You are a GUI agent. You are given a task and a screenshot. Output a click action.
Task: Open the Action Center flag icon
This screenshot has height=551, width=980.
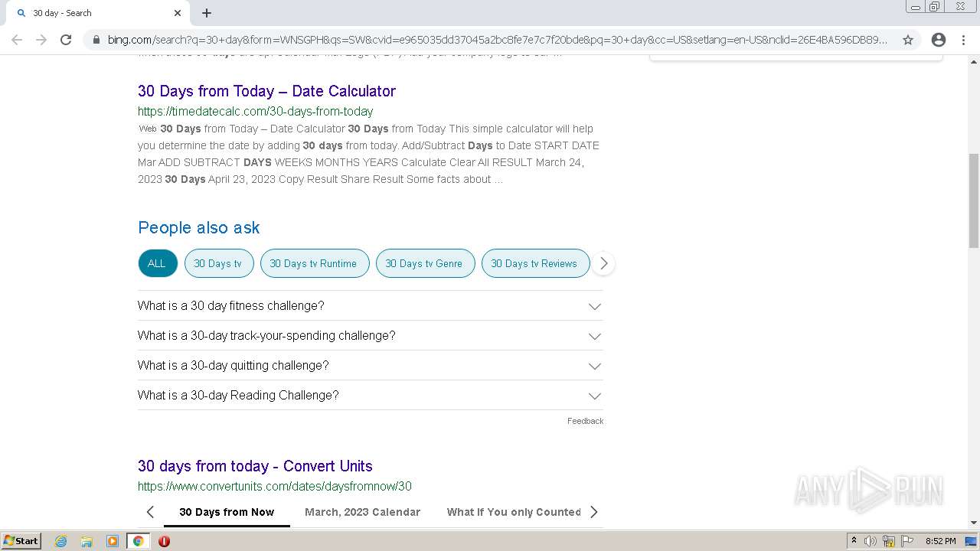tap(906, 541)
